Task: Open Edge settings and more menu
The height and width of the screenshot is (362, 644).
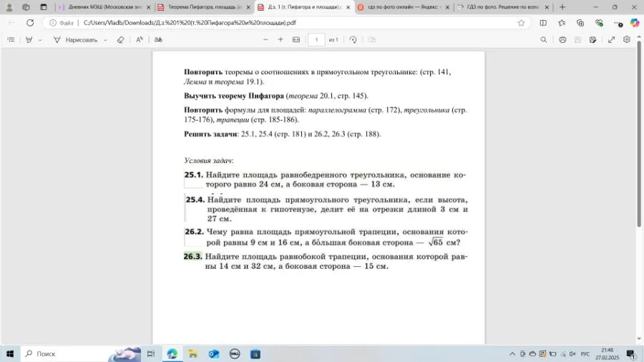Action: click(x=618, y=23)
